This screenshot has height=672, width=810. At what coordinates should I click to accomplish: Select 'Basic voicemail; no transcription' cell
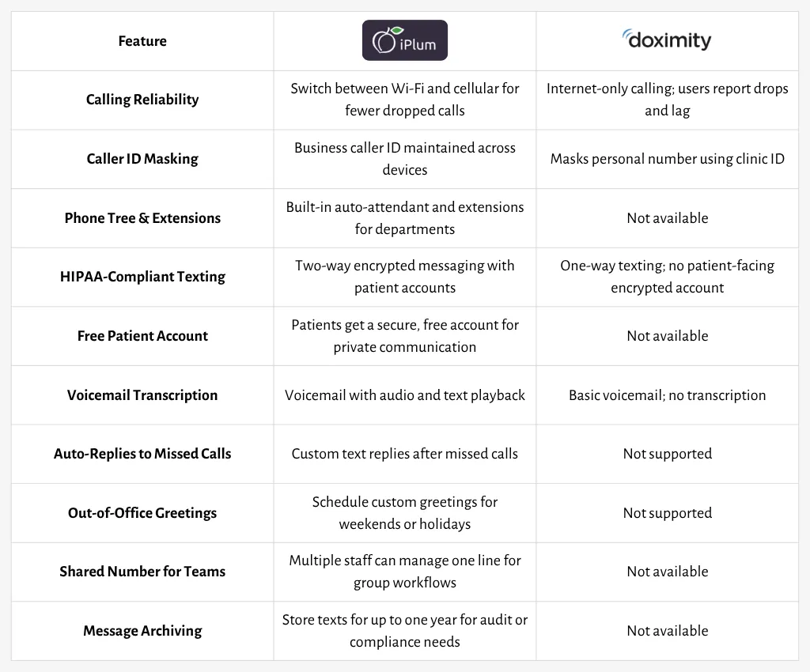[x=667, y=395]
